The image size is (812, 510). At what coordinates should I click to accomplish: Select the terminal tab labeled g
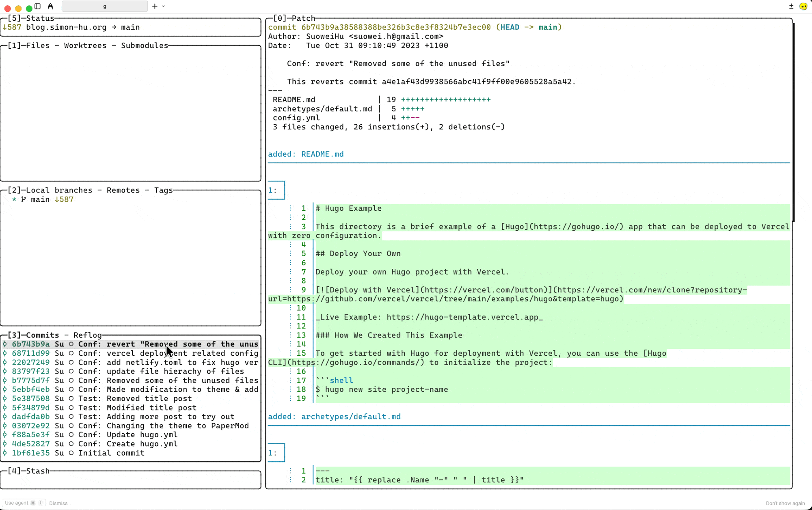(105, 6)
